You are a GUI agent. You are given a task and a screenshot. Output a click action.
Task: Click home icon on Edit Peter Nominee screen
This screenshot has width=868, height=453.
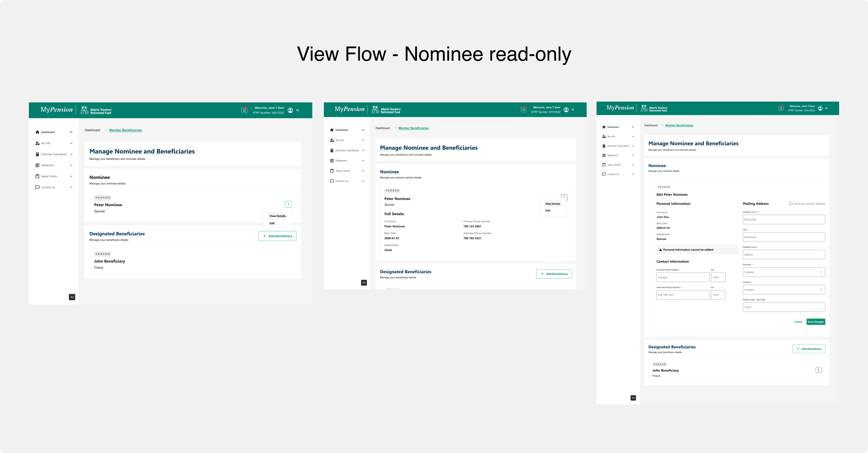click(x=604, y=127)
